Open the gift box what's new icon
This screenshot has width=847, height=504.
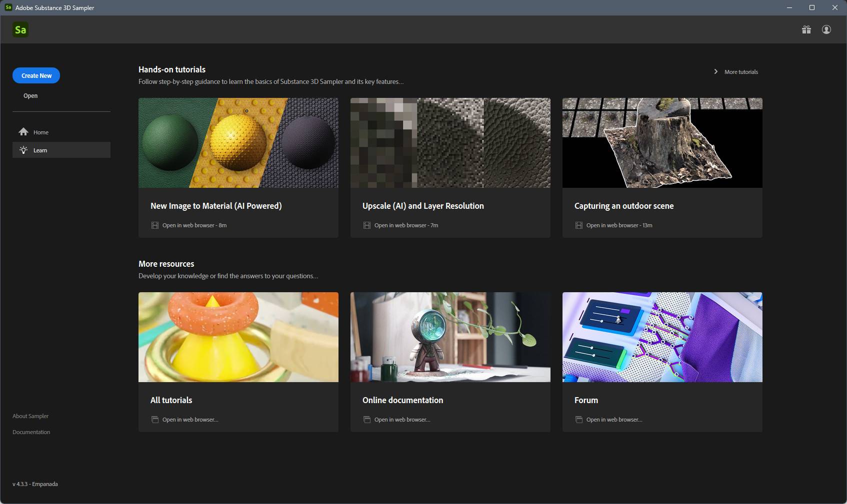point(806,29)
